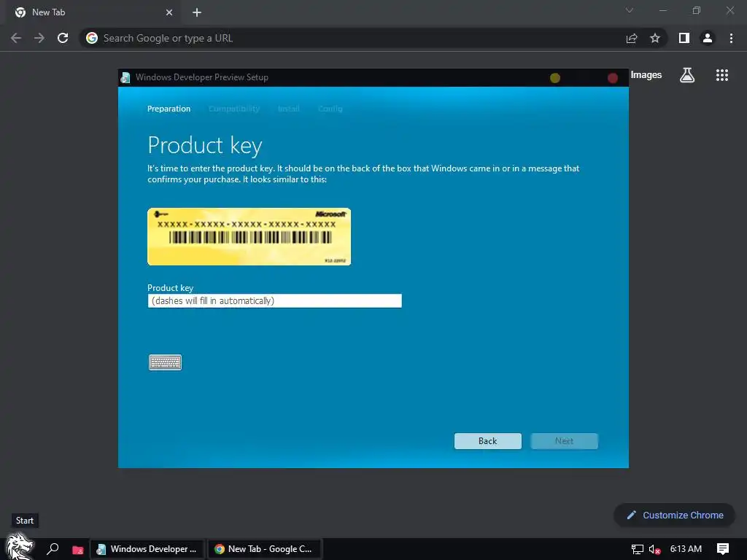
Task: Click the Back button in setup
Action: (x=487, y=441)
